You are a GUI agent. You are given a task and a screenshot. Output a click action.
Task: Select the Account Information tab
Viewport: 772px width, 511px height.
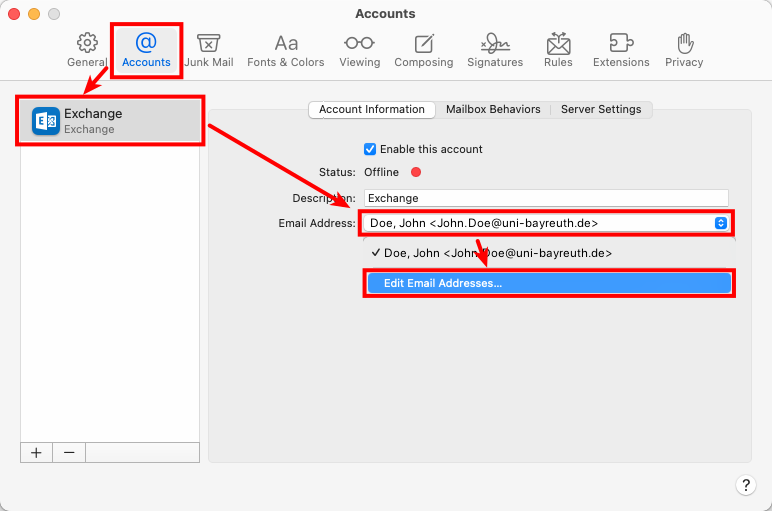(x=372, y=110)
